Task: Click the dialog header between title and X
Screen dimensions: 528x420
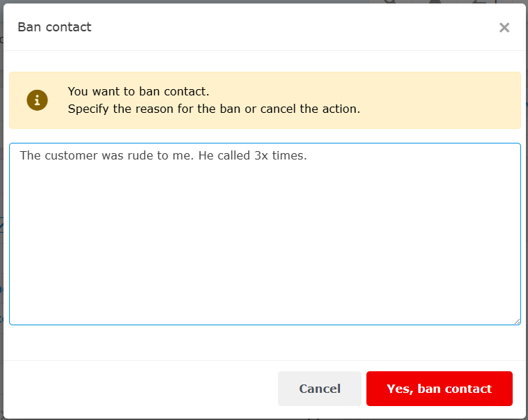Action: (293, 27)
